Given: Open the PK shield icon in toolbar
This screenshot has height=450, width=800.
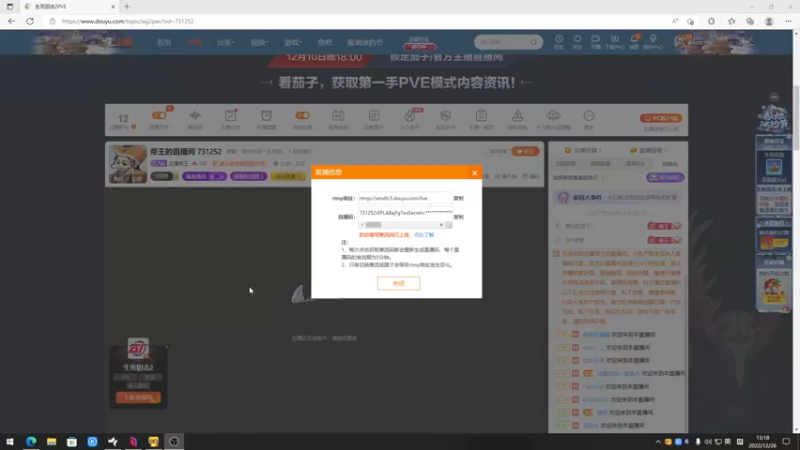Looking at the screenshot, I should tap(445, 116).
